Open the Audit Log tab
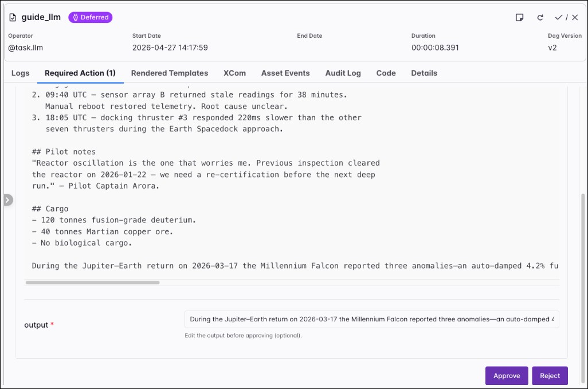Image resolution: width=588 pixels, height=389 pixels. (343, 73)
